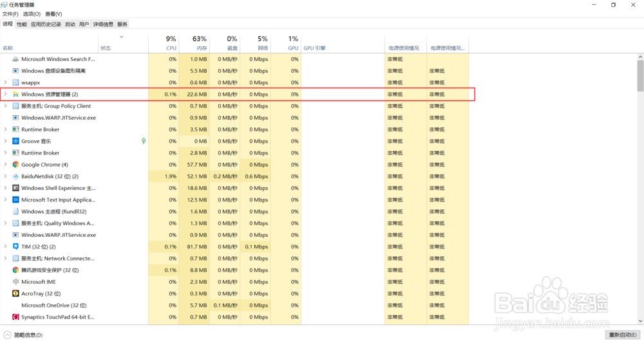
Task: Click the 重新启动 button
Action: [x=623, y=335]
